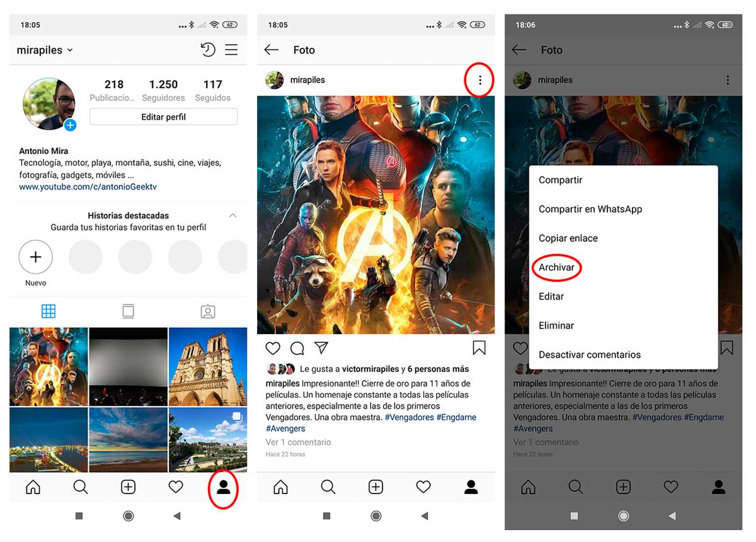Open activity heart on profile screen
756x542 pixels.
(176, 487)
